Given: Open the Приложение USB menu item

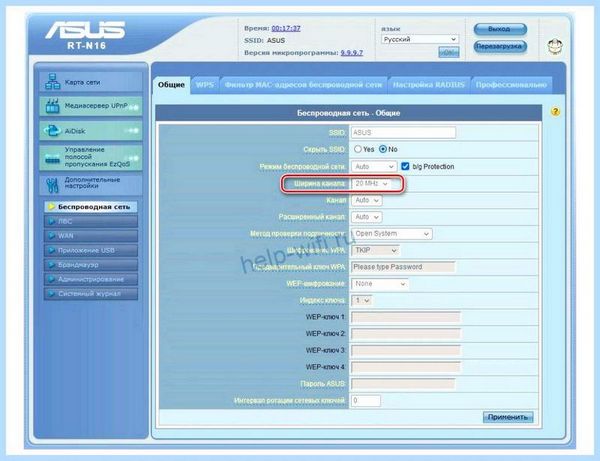Looking at the screenshot, I should (91, 251).
